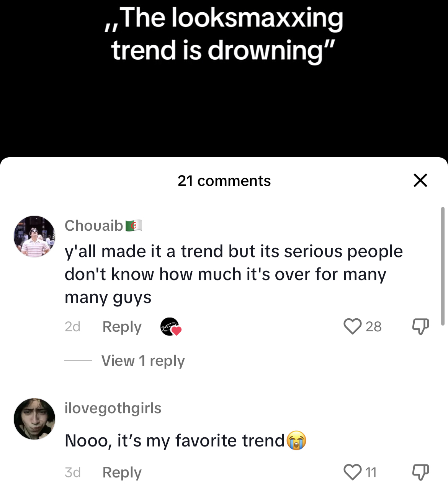The height and width of the screenshot is (487, 448).
Task: Tap the 28 likes count
Action: pyautogui.click(x=373, y=327)
